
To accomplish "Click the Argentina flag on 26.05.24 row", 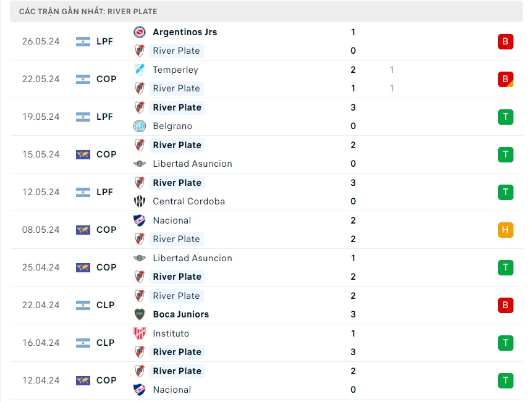I will [x=83, y=42].
